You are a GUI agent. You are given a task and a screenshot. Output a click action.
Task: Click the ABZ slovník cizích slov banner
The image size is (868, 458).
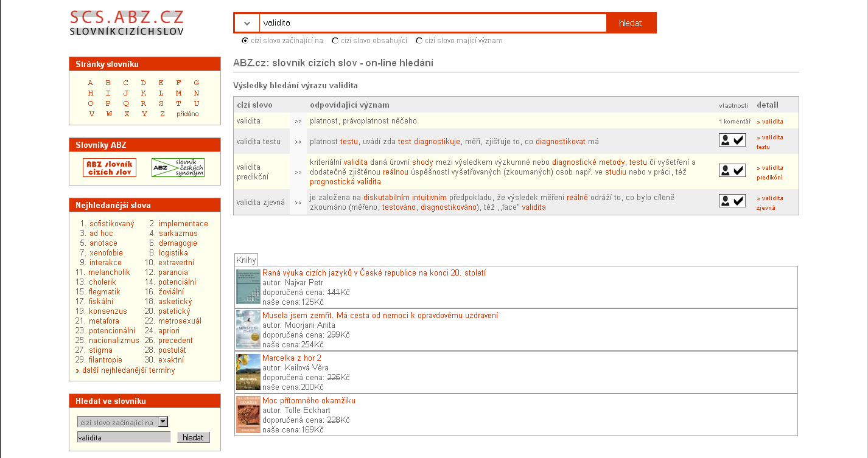[110, 168]
